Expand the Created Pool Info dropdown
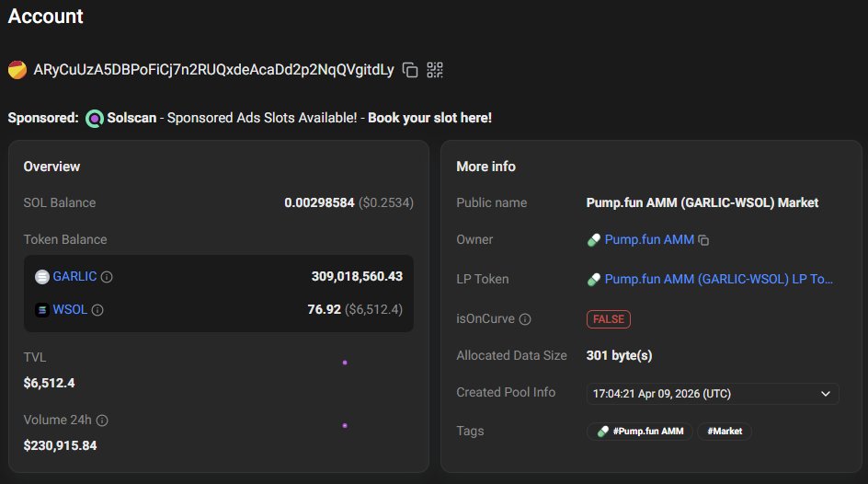The height and width of the screenshot is (484, 868). (x=713, y=394)
